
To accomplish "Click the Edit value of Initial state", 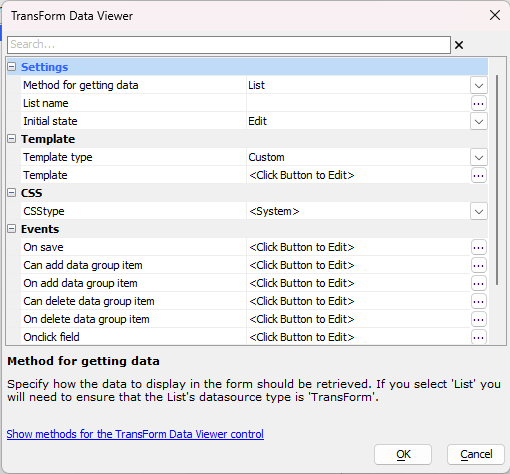I will tap(257, 121).
